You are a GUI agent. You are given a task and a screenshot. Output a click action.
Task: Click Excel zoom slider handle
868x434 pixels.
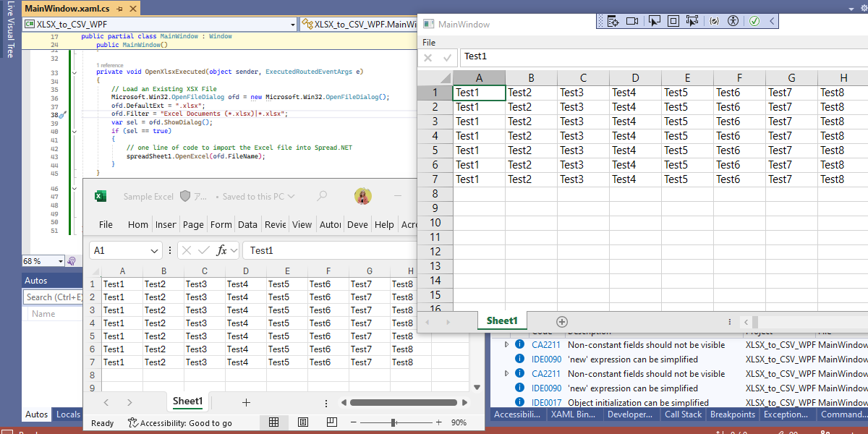pyautogui.click(x=393, y=422)
